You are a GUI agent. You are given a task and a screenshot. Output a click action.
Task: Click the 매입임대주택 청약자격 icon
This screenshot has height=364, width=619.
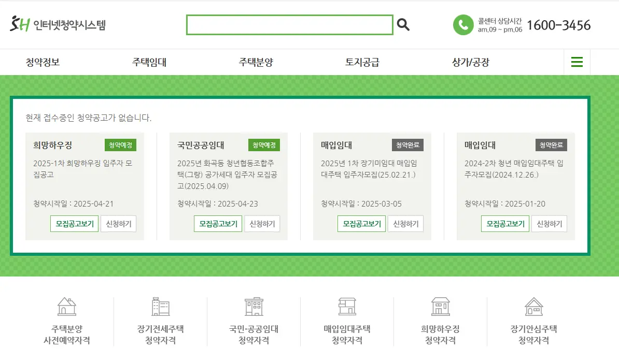click(347, 306)
